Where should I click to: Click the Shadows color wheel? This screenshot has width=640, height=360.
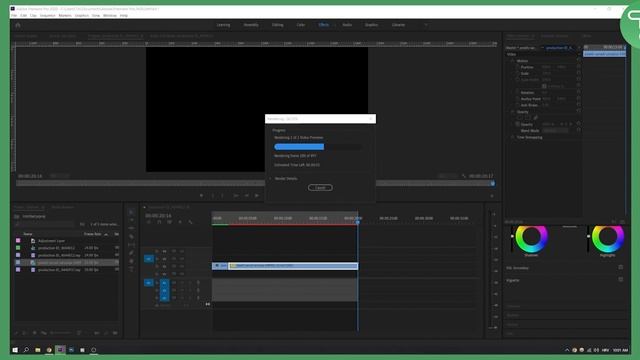pos(531,238)
